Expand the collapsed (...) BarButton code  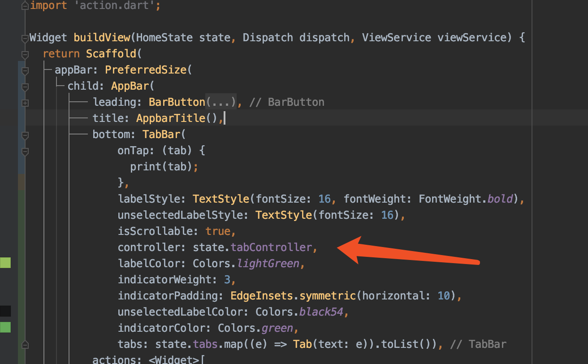(x=221, y=102)
